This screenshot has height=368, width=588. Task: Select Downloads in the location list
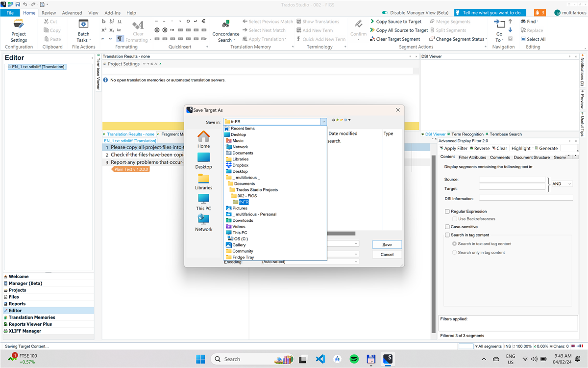coord(242,220)
